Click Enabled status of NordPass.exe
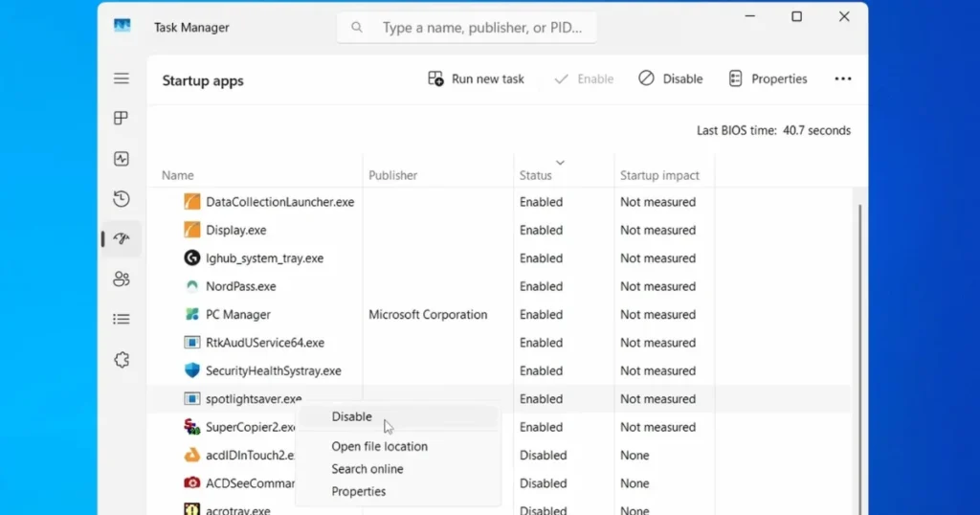 [x=541, y=286]
